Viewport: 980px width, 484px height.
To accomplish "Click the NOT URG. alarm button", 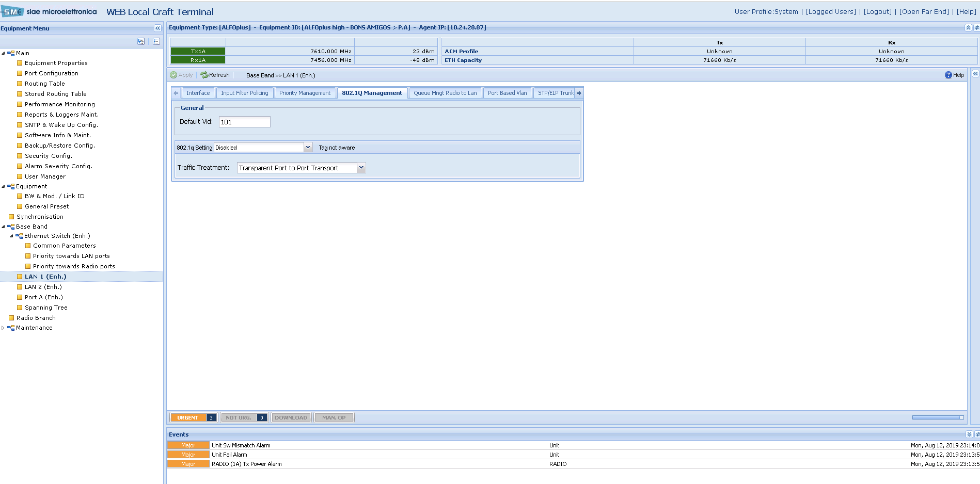I will pos(244,417).
